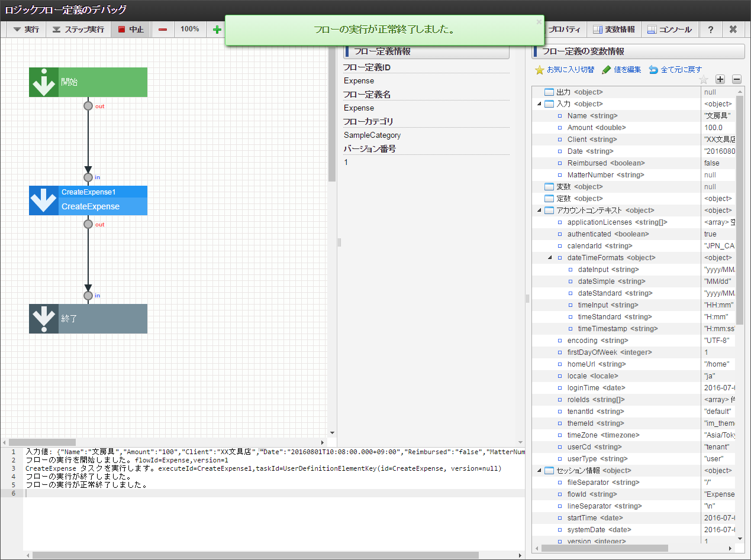Viewport: 751px width, 560px height.
Task: Select the Client string variable row
Action: coord(634,140)
